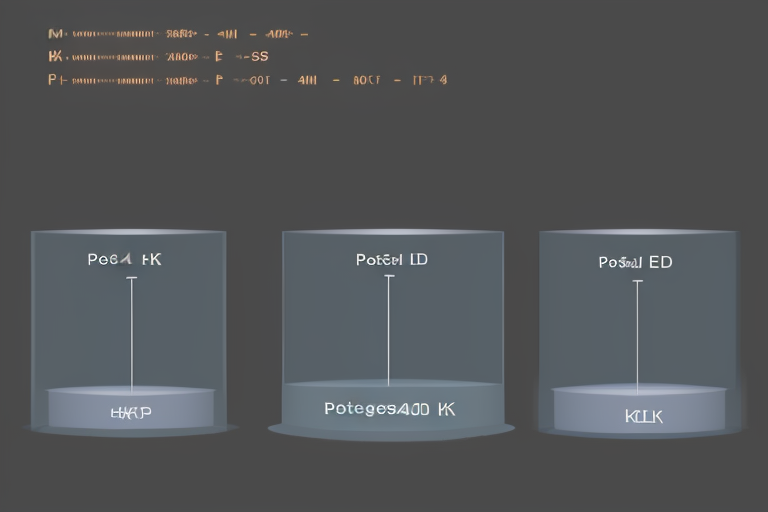Click the T-shaped marker atop middle cylinder line
Screen dimensions: 768x512
click(389, 275)
